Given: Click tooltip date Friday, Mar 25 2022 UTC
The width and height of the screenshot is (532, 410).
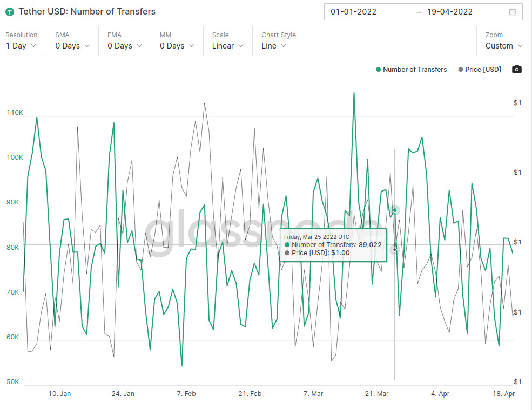Looking at the screenshot, I should click(x=316, y=237).
